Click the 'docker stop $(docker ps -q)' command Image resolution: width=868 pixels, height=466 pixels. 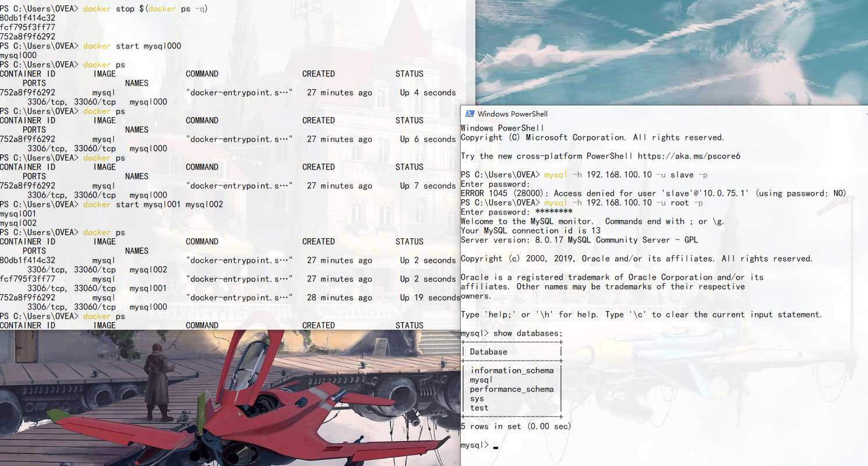tap(145, 9)
